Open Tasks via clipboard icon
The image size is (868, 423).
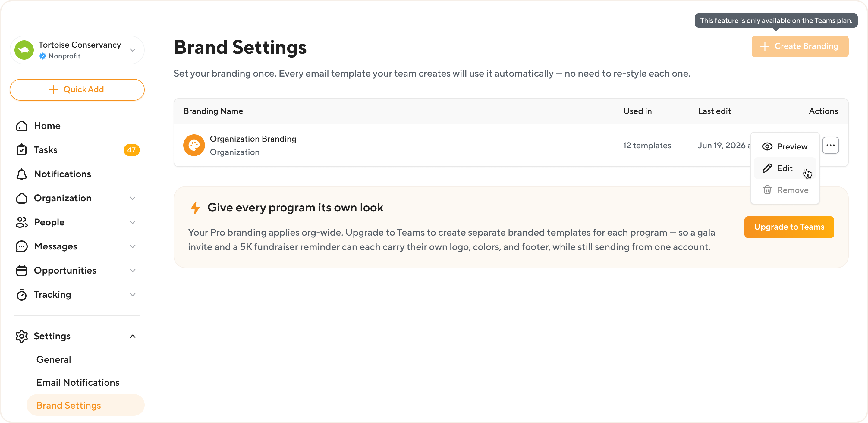[22, 150]
